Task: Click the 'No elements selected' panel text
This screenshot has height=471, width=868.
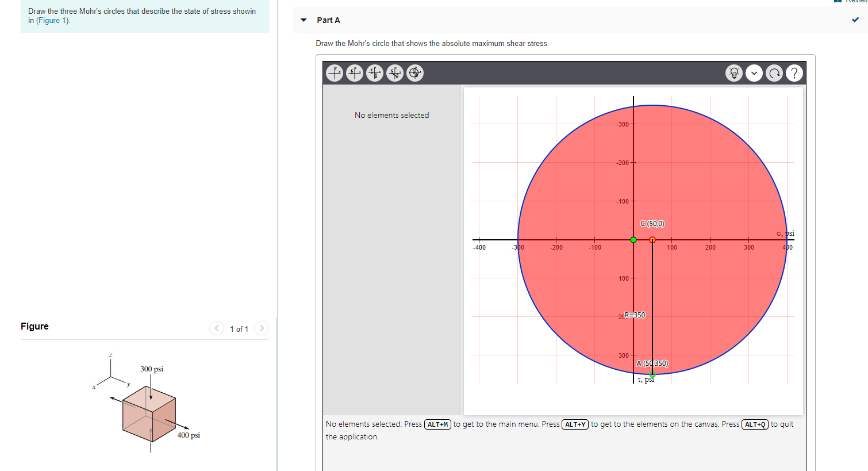Action: tap(391, 115)
